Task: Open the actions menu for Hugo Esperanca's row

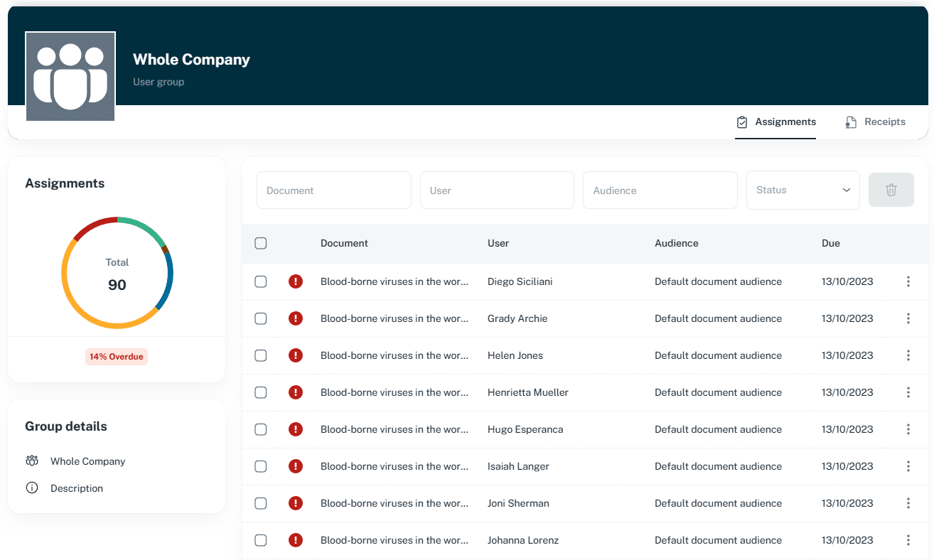Action: click(908, 429)
